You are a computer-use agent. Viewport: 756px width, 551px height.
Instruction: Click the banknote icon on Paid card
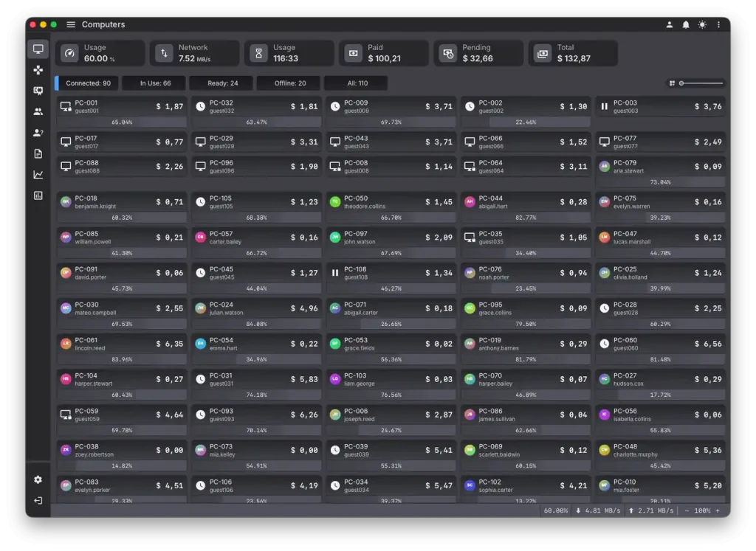point(354,53)
